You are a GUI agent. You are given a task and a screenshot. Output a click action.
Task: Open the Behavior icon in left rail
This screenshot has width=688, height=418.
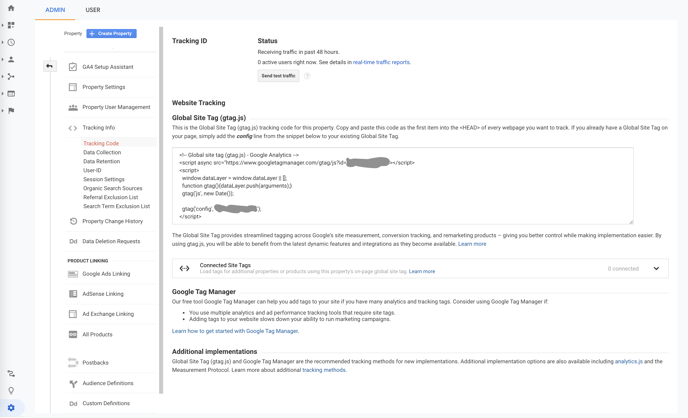point(11,93)
